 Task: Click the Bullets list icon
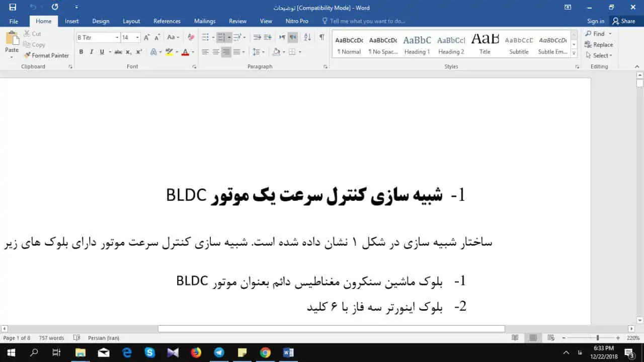205,37
